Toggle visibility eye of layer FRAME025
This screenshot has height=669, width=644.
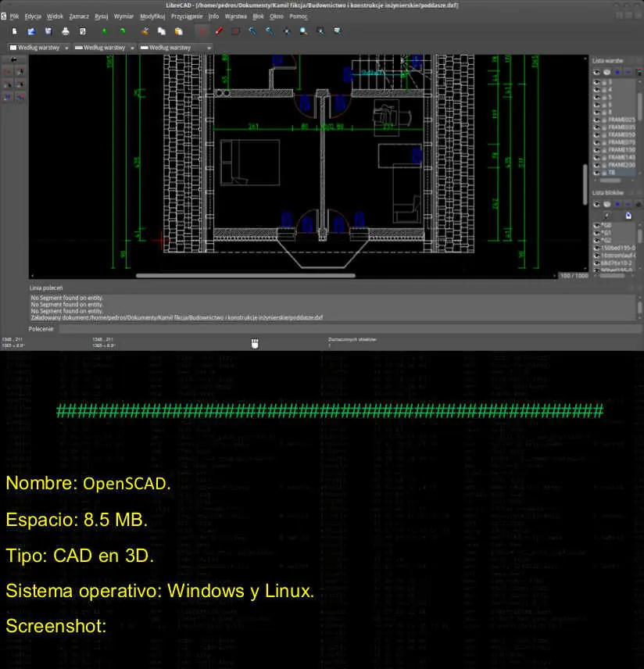[x=596, y=120]
